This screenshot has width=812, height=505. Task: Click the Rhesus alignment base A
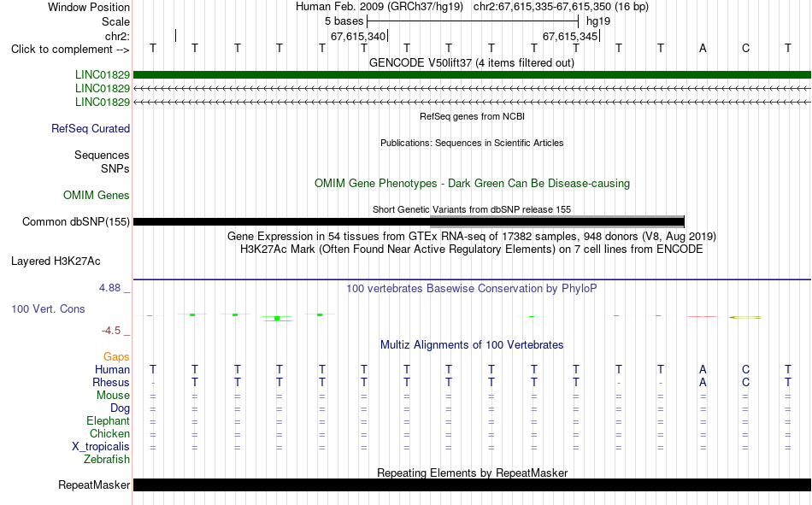coord(703,382)
